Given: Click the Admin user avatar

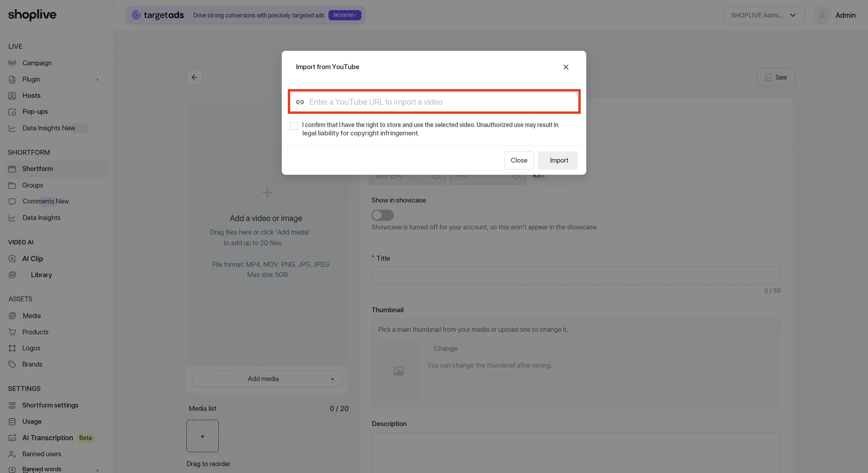Looking at the screenshot, I should click(822, 15).
